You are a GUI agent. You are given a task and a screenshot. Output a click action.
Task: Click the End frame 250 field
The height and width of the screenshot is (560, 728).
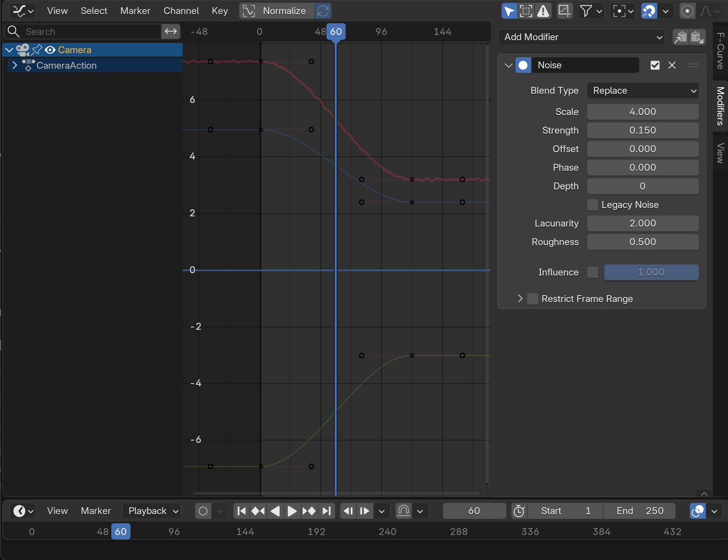click(x=640, y=511)
